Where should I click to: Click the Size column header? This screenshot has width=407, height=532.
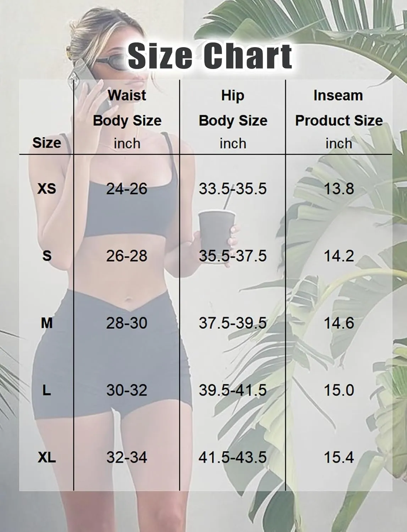[x=46, y=143]
